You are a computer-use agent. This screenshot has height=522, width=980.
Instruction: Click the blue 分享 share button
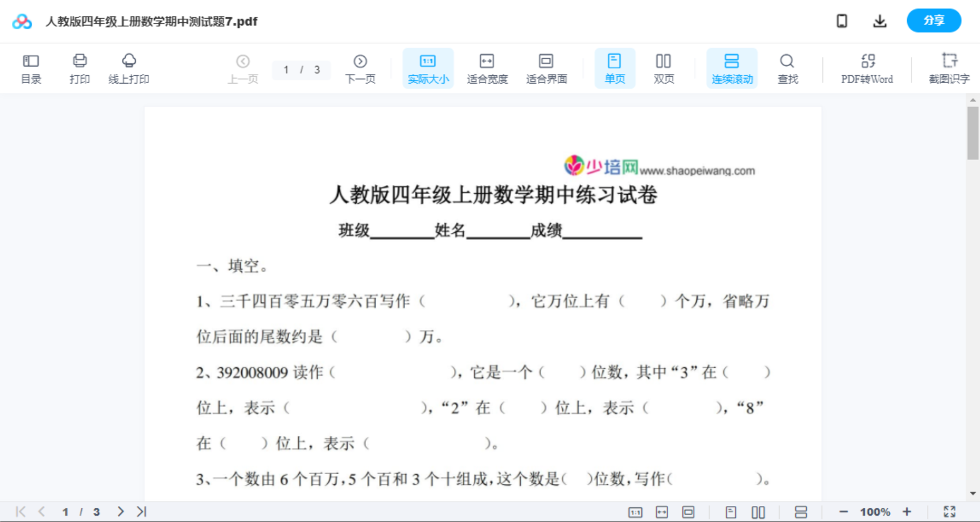coord(933,20)
